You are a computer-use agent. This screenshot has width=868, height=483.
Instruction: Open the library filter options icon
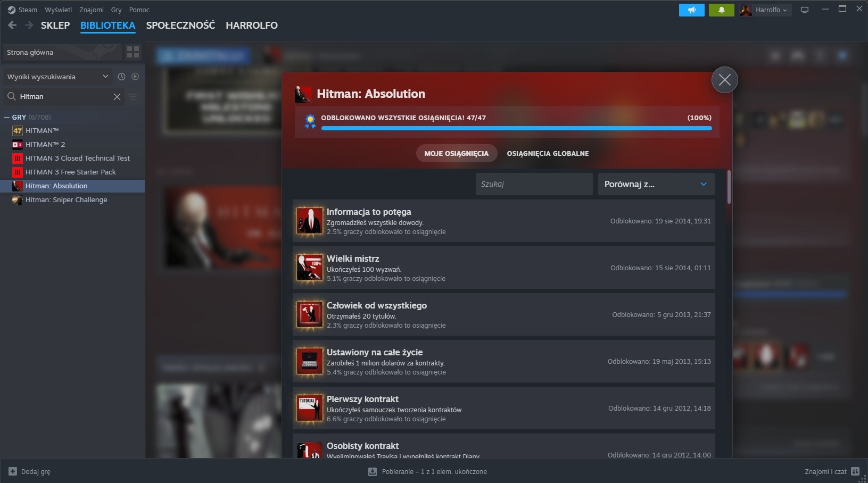click(x=134, y=96)
